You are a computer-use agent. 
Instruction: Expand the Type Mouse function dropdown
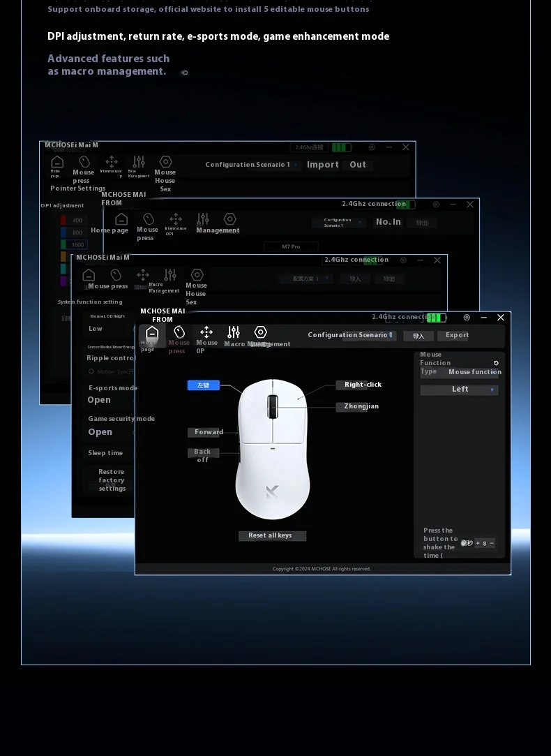pyautogui.click(x=474, y=372)
